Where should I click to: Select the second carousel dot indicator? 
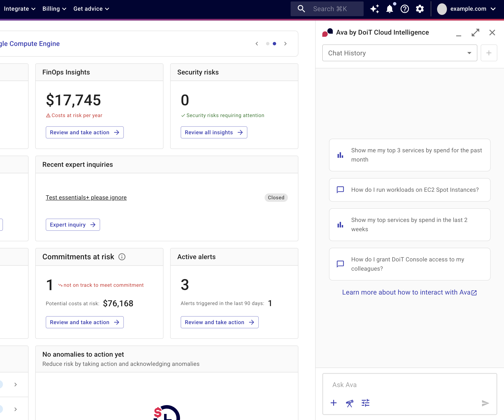pos(274,44)
